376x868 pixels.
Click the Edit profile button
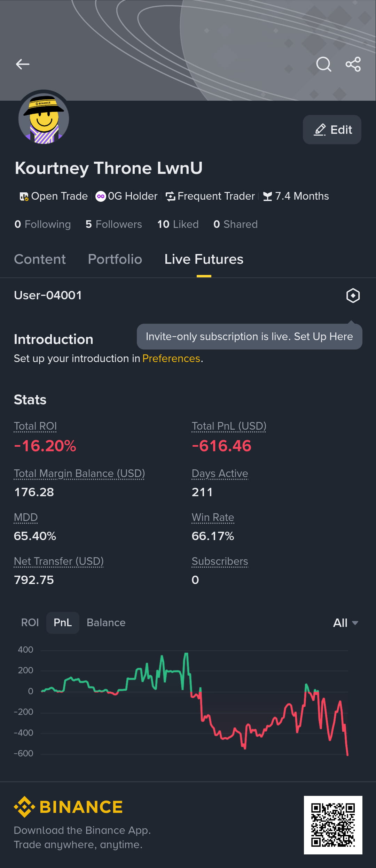332,130
